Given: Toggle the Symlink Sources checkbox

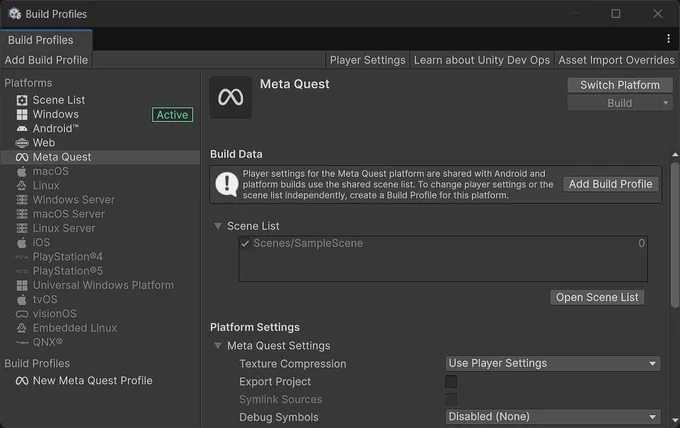Looking at the screenshot, I should pyautogui.click(x=451, y=399).
